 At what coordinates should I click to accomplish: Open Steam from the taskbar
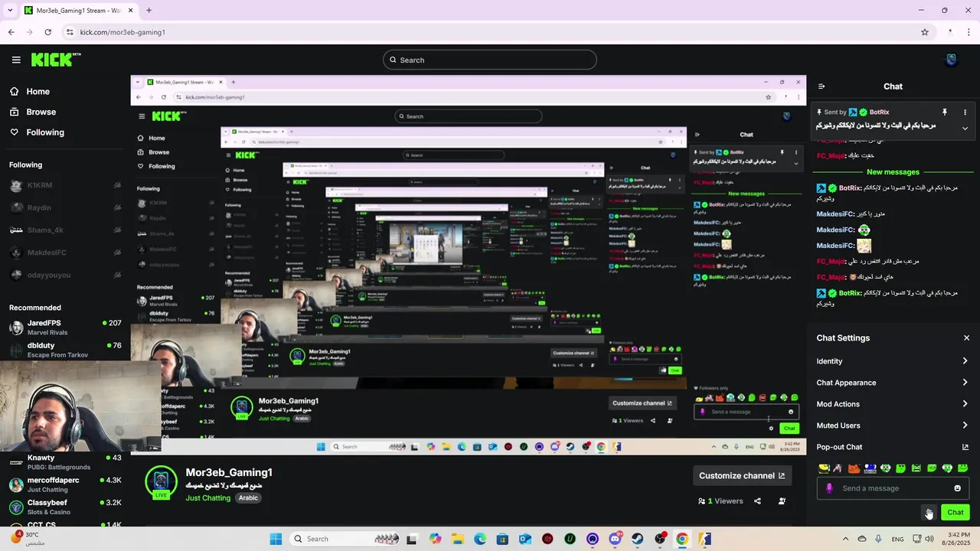coord(637,539)
